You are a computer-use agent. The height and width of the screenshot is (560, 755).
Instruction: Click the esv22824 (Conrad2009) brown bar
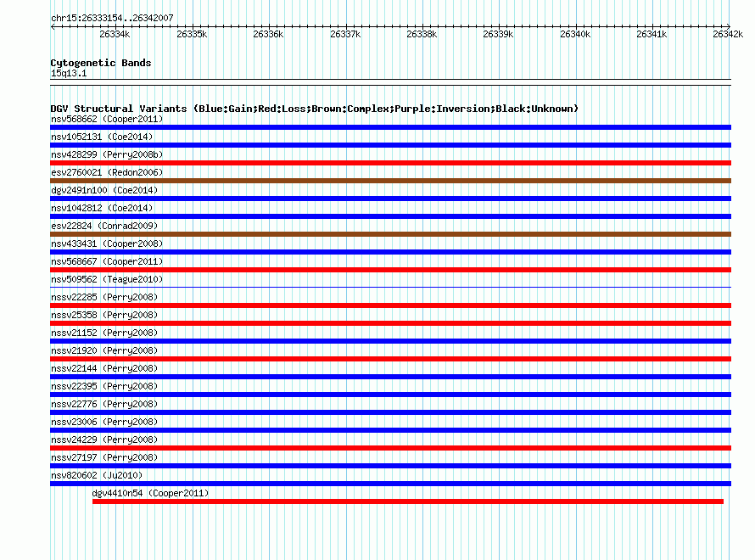coord(390,234)
